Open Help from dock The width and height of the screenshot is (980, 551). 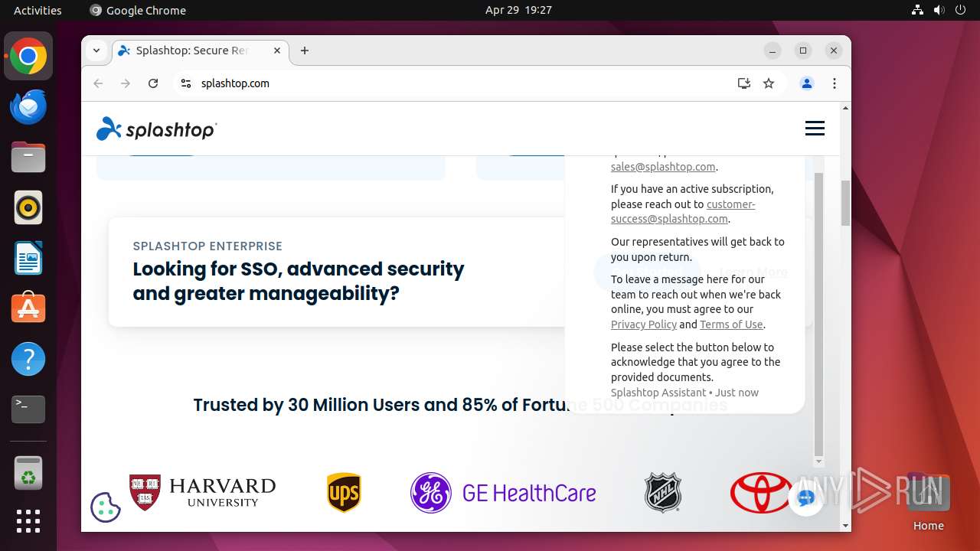(x=28, y=359)
